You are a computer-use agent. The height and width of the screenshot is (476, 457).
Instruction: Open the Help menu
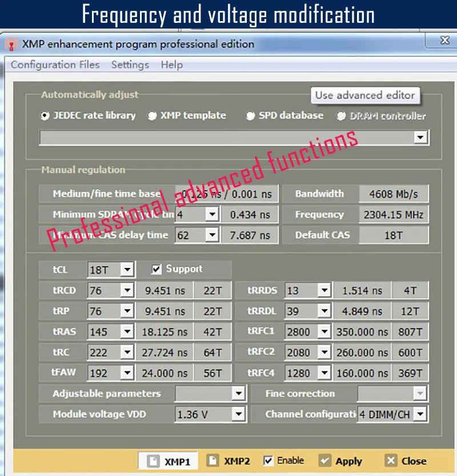pos(172,65)
